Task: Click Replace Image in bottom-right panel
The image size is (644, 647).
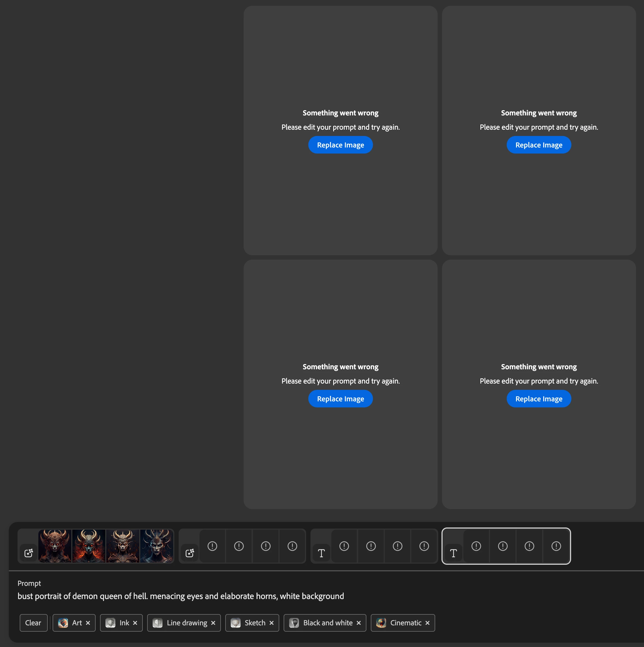Action: click(x=538, y=399)
